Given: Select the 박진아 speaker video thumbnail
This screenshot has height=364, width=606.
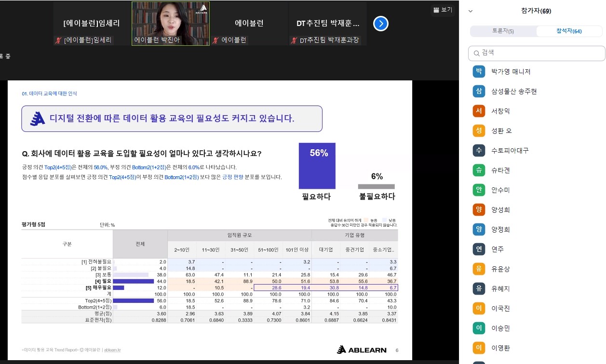Looking at the screenshot, I should coord(171,24).
